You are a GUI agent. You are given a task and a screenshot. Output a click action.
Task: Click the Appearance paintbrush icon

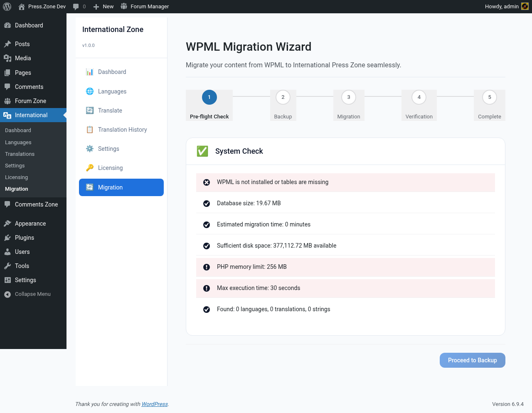[x=7, y=224]
